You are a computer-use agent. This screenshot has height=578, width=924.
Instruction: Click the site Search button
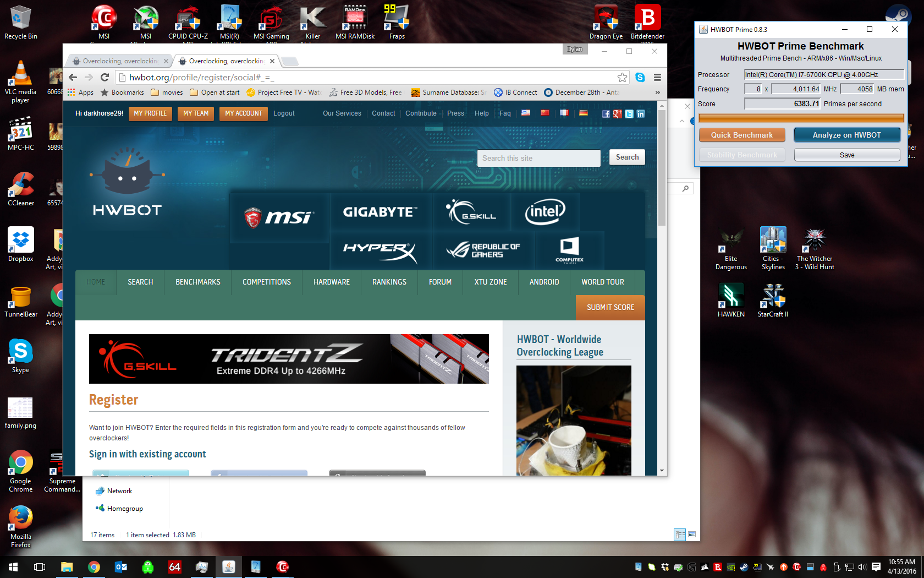[x=627, y=157]
